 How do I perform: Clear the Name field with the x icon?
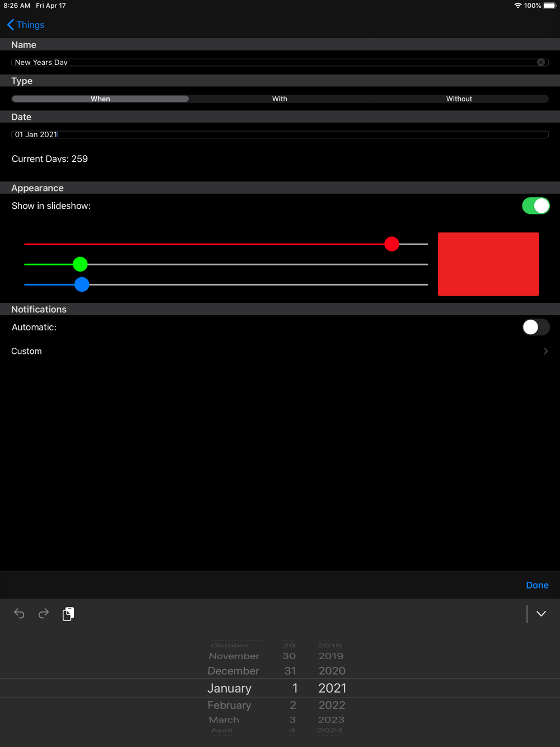click(x=541, y=62)
